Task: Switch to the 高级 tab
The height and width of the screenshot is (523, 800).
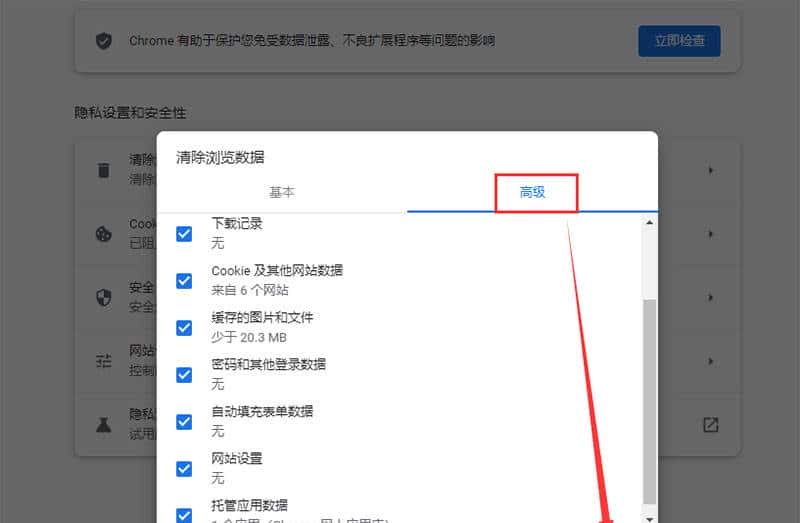Action: click(532, 192)
